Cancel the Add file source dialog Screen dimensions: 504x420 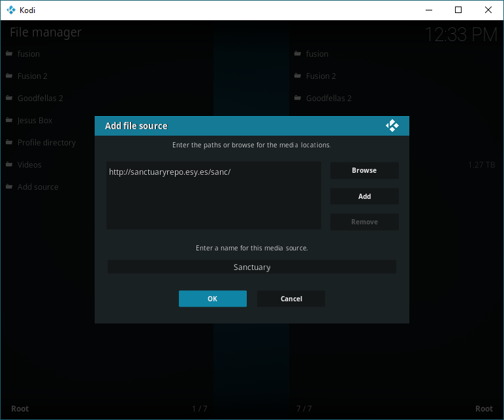coord(291,299)
